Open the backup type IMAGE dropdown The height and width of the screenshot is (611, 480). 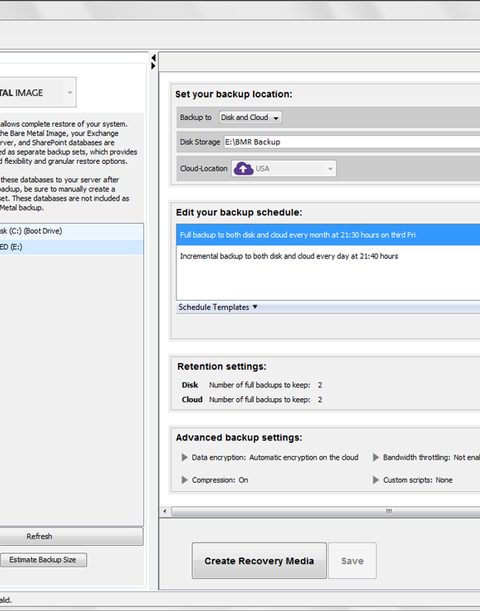(38, 92)
